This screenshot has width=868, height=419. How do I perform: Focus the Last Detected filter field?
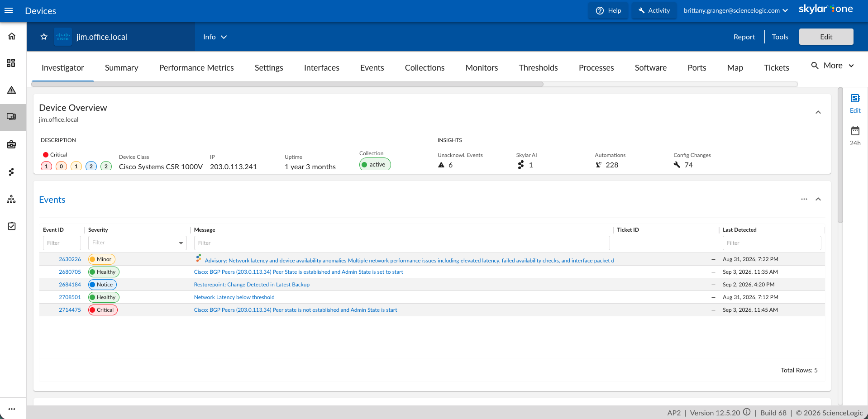[x=772, y=243]
